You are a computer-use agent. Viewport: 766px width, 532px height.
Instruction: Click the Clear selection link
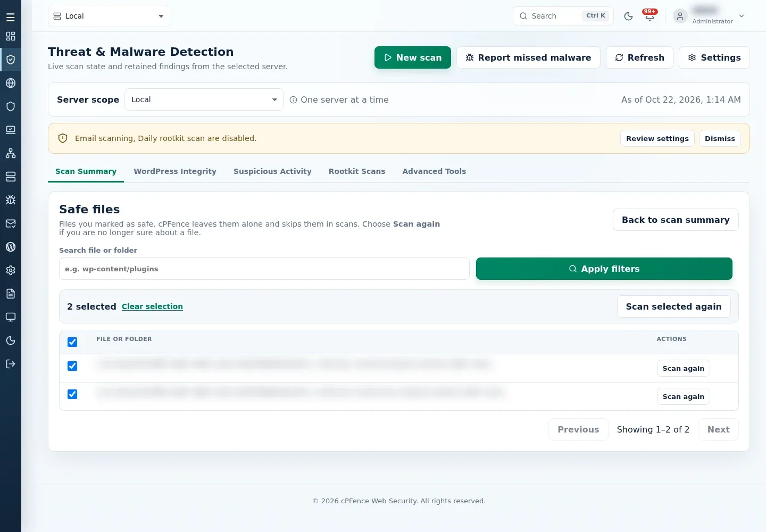[152, 306]
